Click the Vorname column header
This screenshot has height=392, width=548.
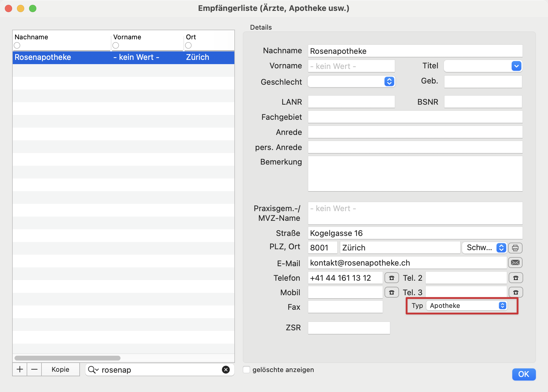point(127,37)
